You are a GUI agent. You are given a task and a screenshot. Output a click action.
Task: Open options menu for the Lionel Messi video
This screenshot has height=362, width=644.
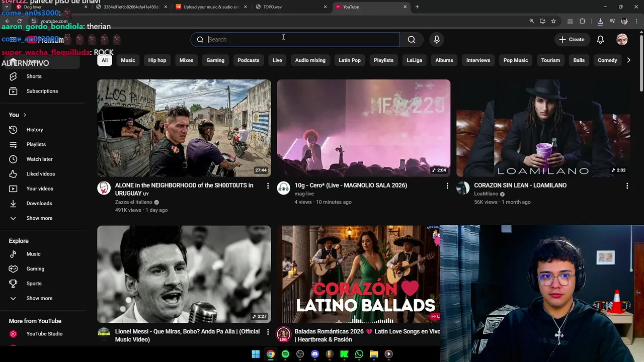tap(268, 332)
